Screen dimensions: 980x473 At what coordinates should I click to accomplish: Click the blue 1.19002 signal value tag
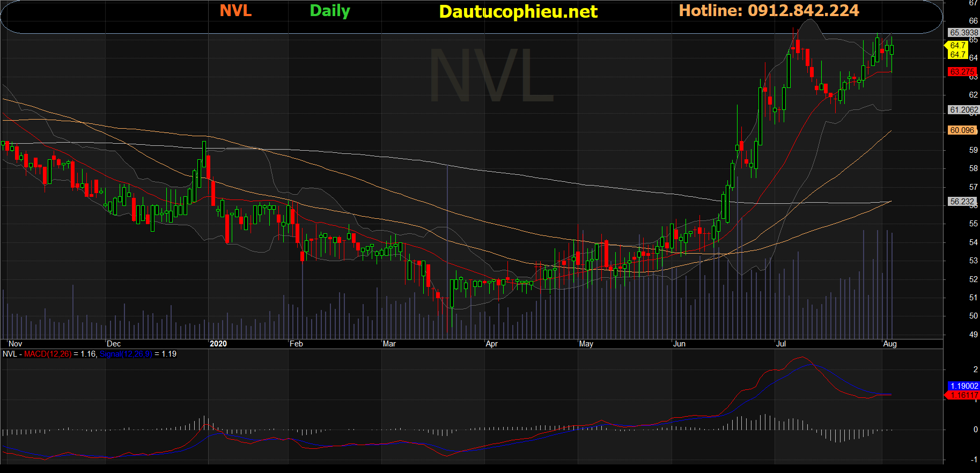click(963, 386)
